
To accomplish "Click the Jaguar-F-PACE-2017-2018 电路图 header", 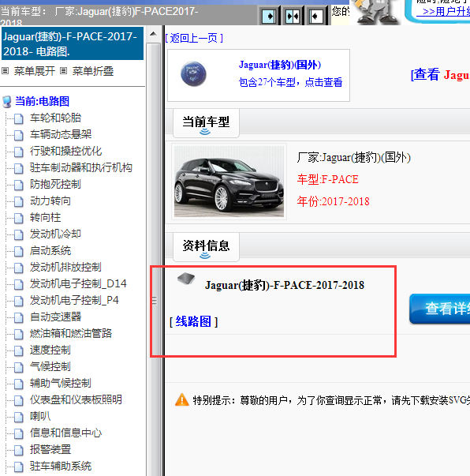I will pos(73,43).
